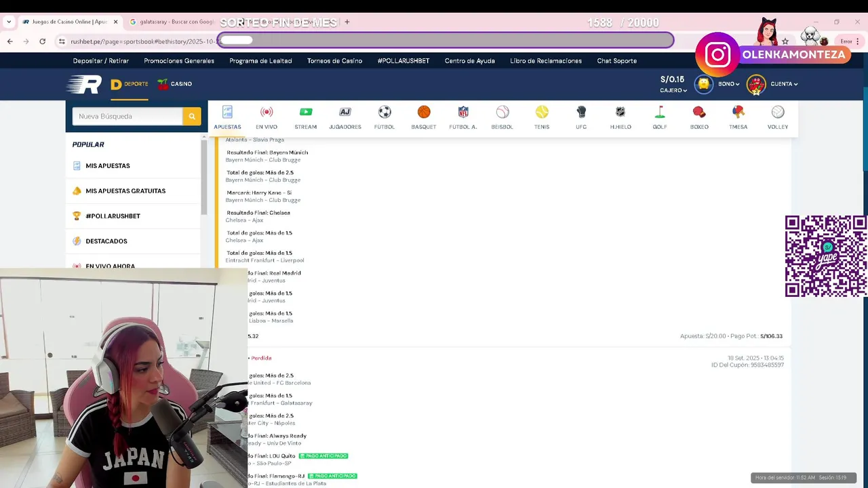Switch to galatasaray Google search tab
Image resolution: width=868 pixels, height=488 pixels.
pyautogui.click(x=172, y=22)
